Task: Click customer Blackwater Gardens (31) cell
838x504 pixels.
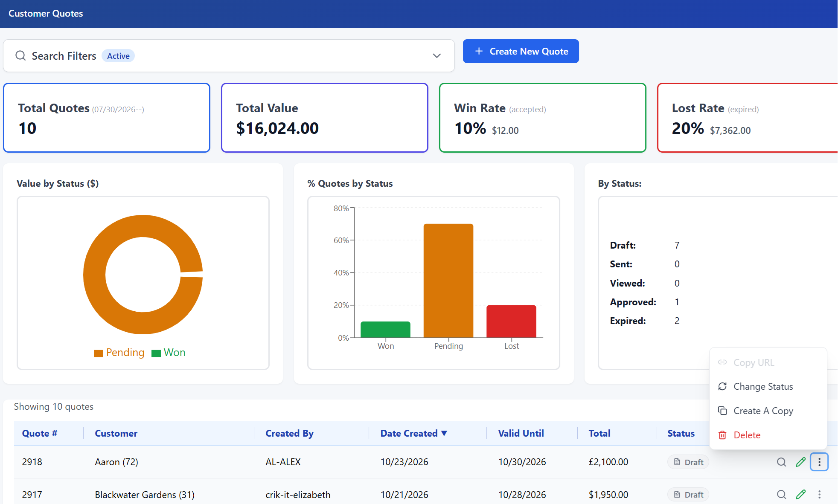Action: coord(145,495)
